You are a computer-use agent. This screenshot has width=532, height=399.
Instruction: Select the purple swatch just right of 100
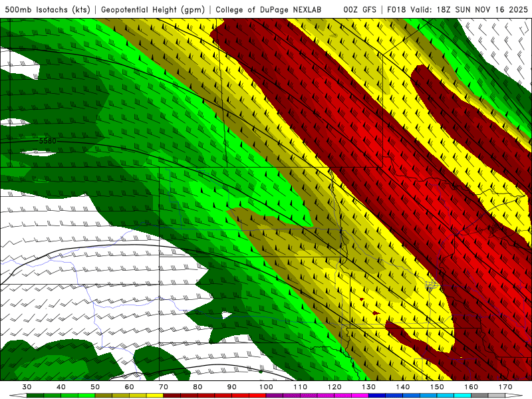(275, 396)
